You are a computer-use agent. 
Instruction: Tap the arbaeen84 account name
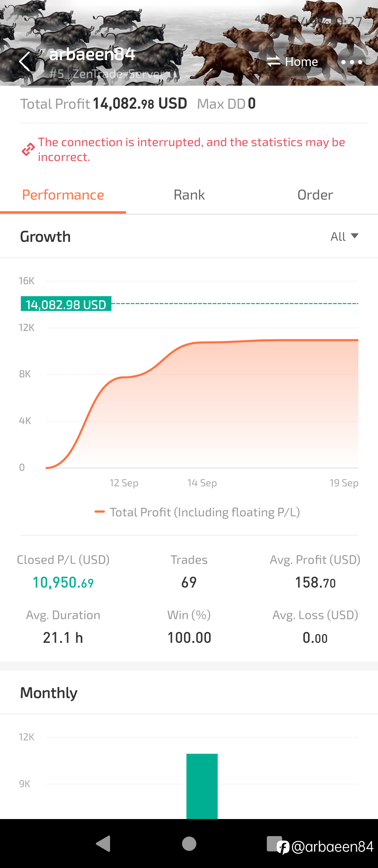[92, 55]
